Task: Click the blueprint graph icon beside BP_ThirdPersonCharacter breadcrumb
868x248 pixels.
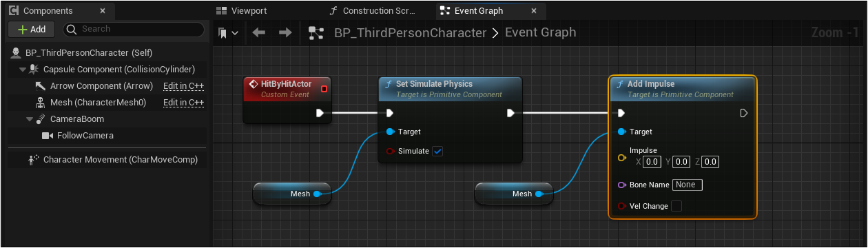Action: pyautogui.click(x=316, y=33)
